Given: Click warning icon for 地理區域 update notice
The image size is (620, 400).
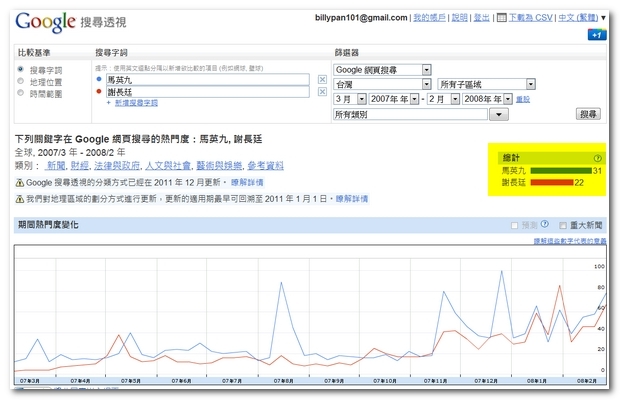Looking at the screenshot, I should pos(19,199).
